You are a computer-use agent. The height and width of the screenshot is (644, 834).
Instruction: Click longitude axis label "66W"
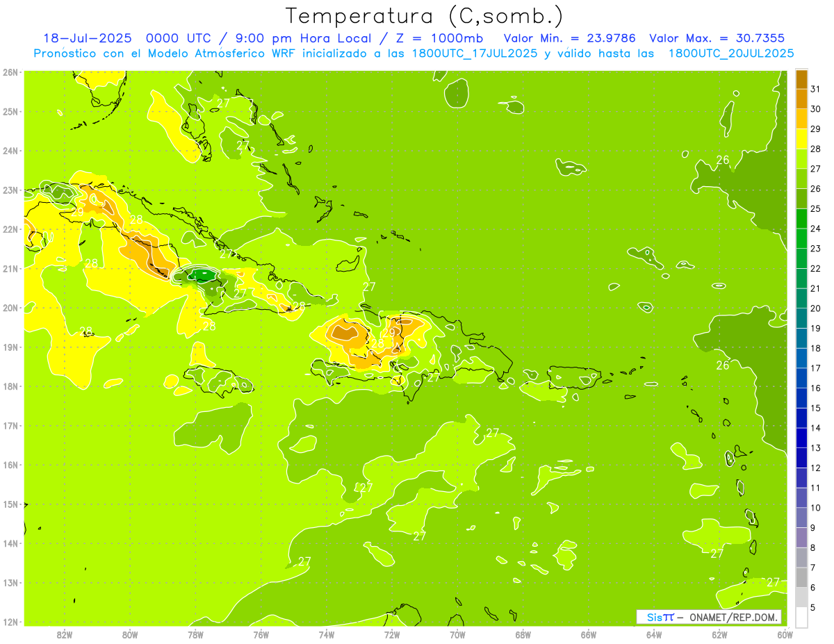[588, 634]
